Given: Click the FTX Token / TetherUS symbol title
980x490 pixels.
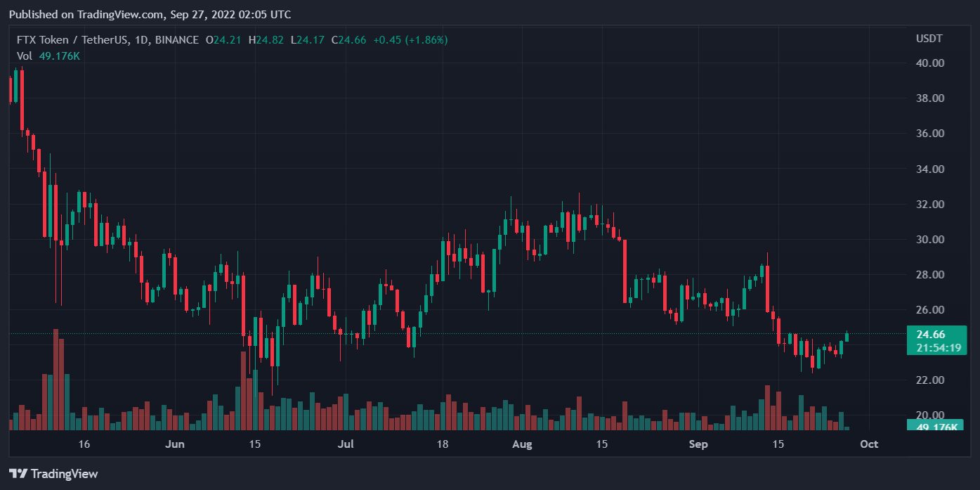Looking at the screenshot, I should click(72, 40).
